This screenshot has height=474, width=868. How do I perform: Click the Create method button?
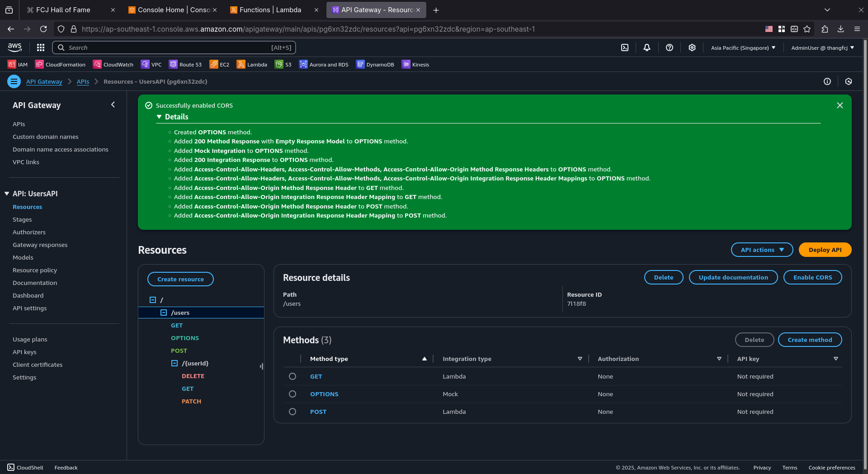point(810,340)
